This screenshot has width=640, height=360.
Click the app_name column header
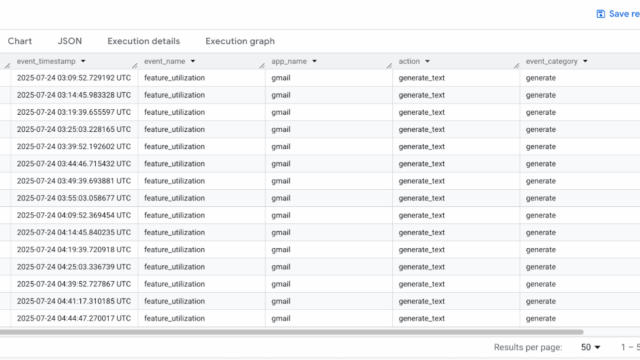[289, 61]
